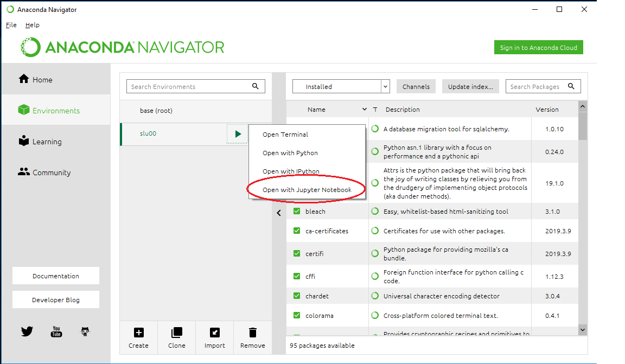Click the Name column sort arrow
Image resolution: width=625 pixels, height=364 pixels.
coord(365,109)
